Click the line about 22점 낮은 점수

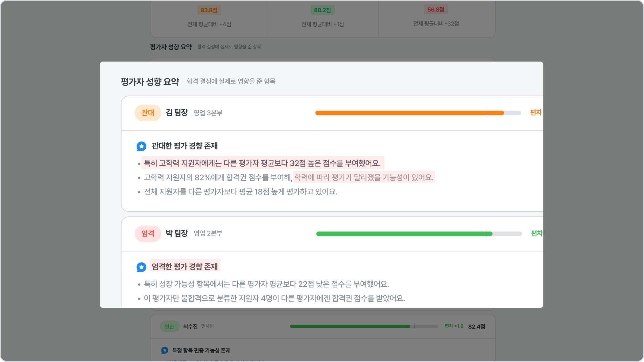[266, 284]
